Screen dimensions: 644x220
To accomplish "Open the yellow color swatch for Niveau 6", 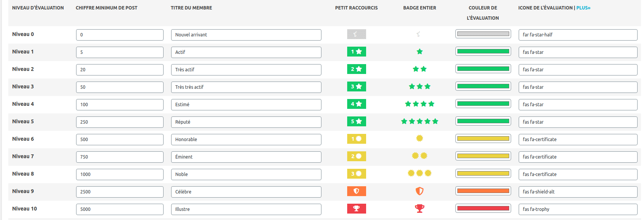I will tap(483, 138).
